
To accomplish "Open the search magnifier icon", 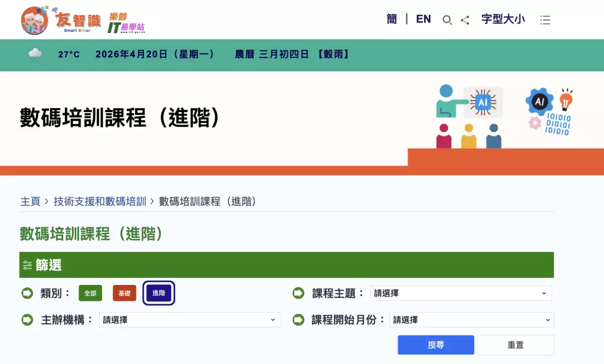I will (447, 20).
